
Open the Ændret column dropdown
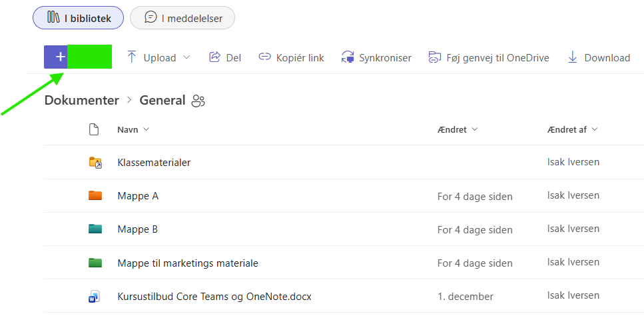click(475, 129)
